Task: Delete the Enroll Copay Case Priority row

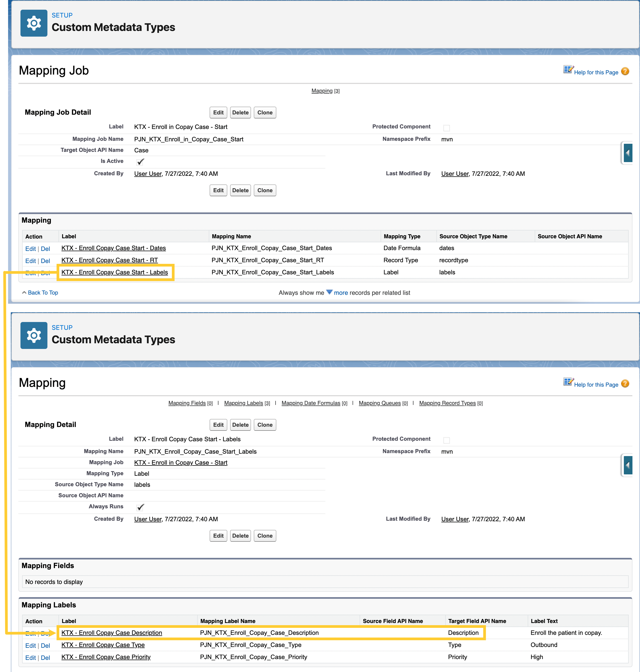Action: (x=45, y=658)
